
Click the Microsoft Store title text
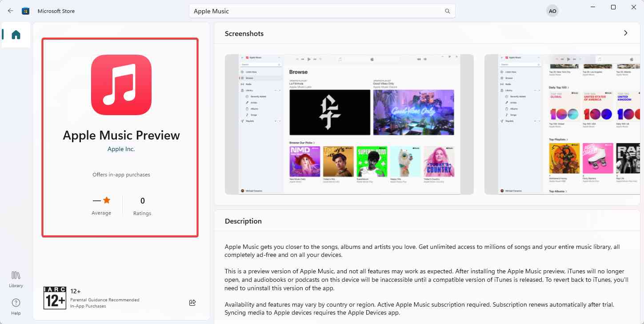click(56, 11)
